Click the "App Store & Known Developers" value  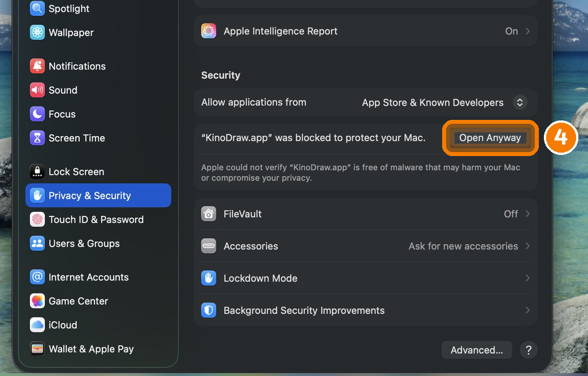(x=433, y=103)
